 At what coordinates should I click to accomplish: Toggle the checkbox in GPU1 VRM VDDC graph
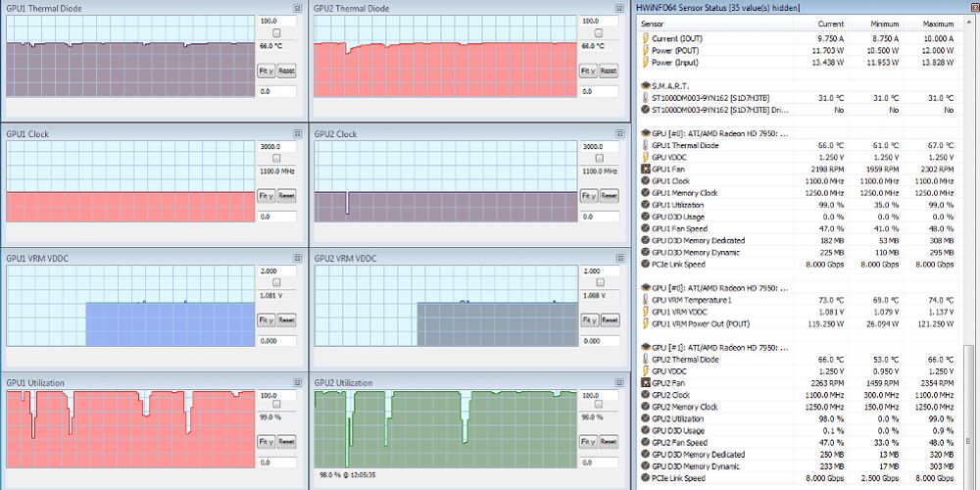[277, 282]
